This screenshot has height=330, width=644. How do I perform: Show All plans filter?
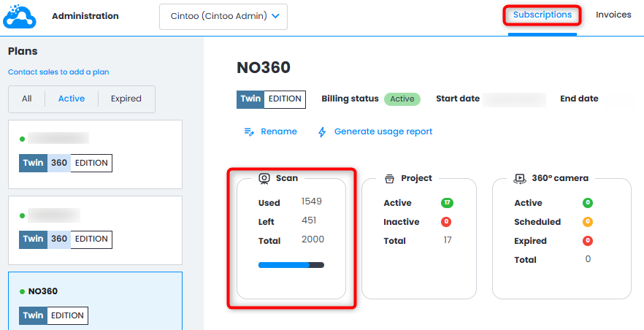click(27, 99)
